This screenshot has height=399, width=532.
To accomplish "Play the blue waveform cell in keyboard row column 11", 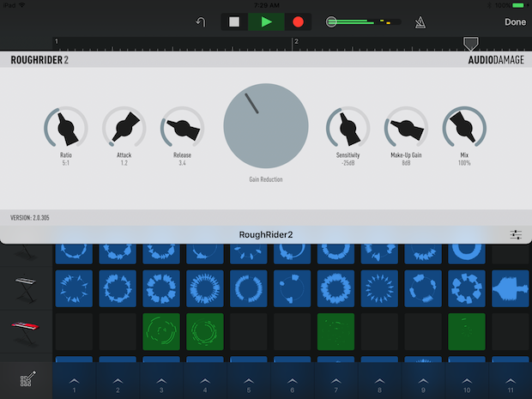I will 511,288.
